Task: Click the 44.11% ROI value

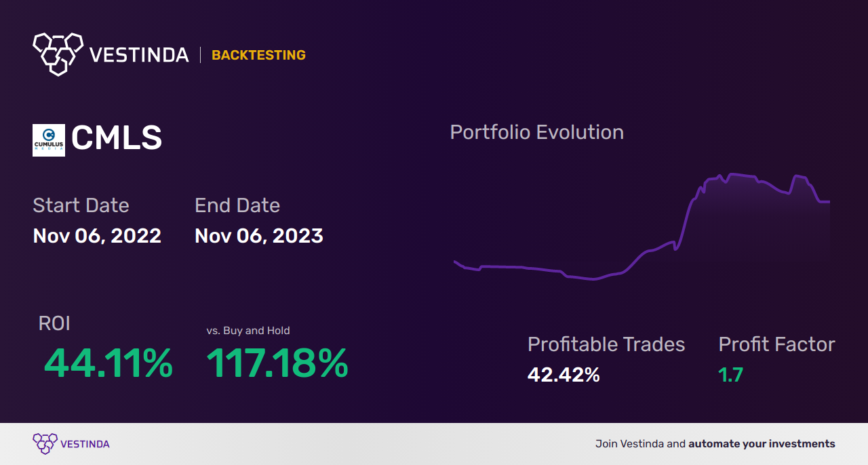Action: [108, 363]
